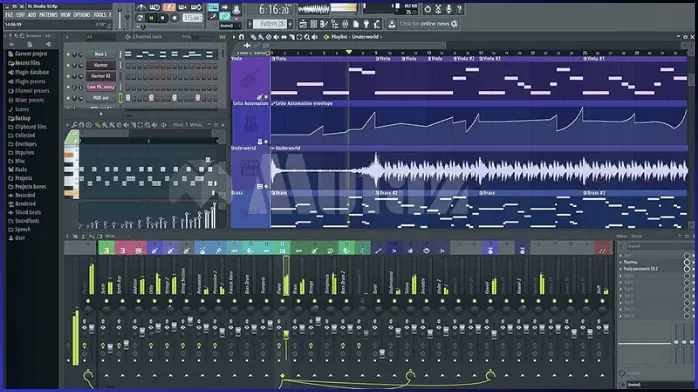Click the question mark help icon top-right
This screenshot has width=698, height=392.
pyautogui.click(x=459, y=9)
